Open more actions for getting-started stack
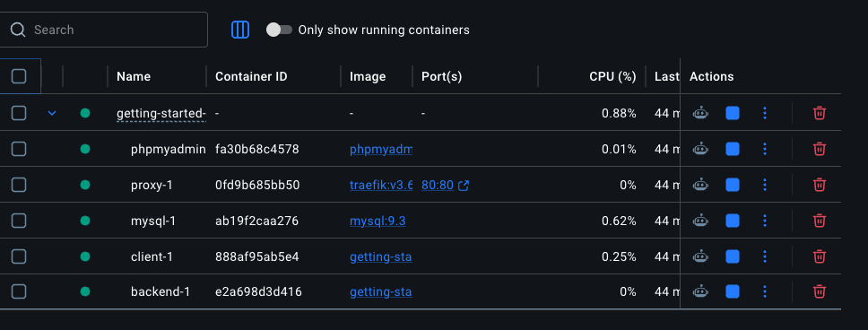 click(x=765, y=113)
